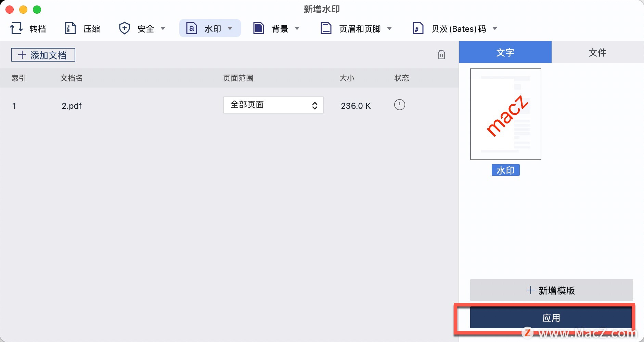Click the 背景 background icon
This screenshot has height=342, width=644.
(259, 28)
